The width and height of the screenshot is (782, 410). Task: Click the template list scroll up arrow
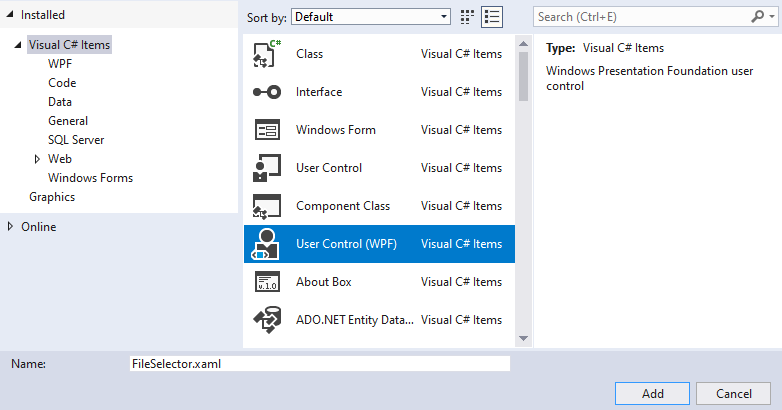[523, 44]
